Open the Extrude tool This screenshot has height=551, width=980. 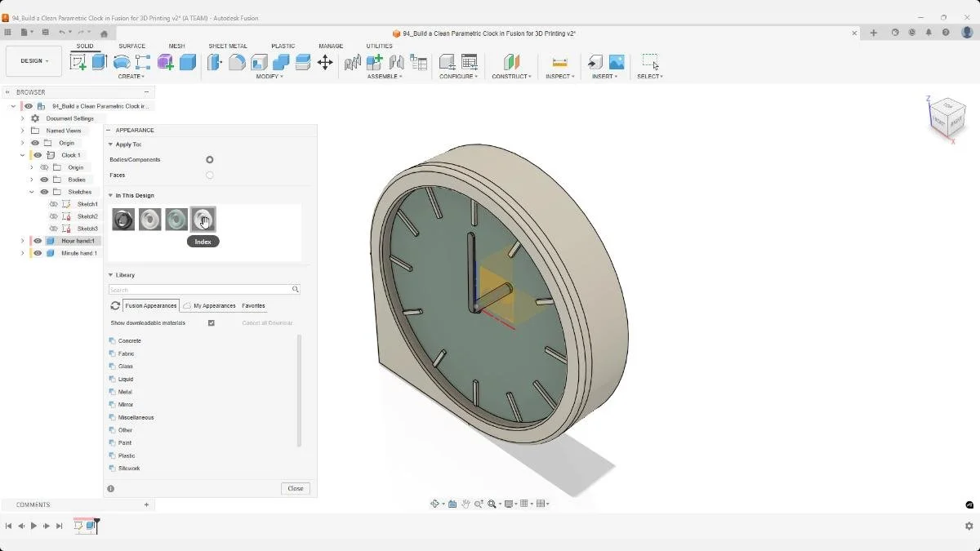tap(97, 62)
